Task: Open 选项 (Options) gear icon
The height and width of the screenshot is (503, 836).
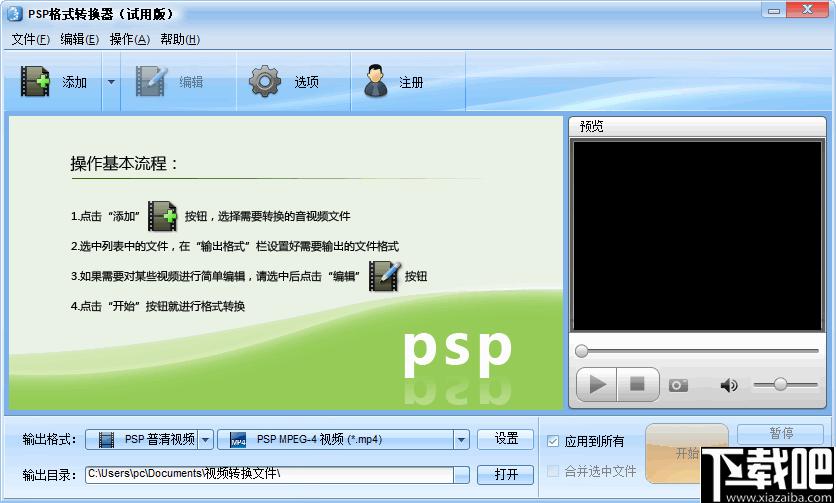Action: point(264,81)
